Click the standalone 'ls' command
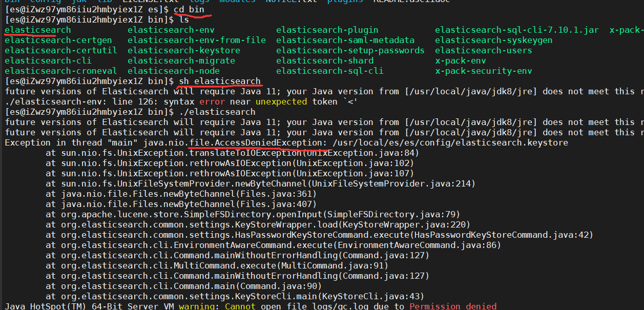This screenshot has width=644, height=310. (184, 19)
